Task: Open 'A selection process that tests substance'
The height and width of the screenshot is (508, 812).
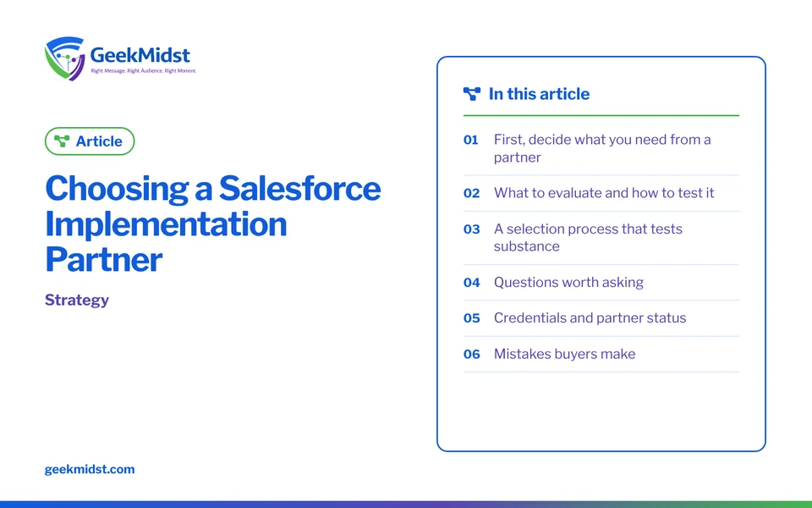Action: 588,237
